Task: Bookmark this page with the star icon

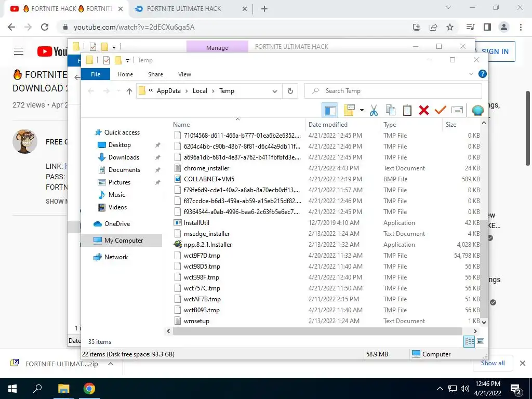Action: (450, 27)
